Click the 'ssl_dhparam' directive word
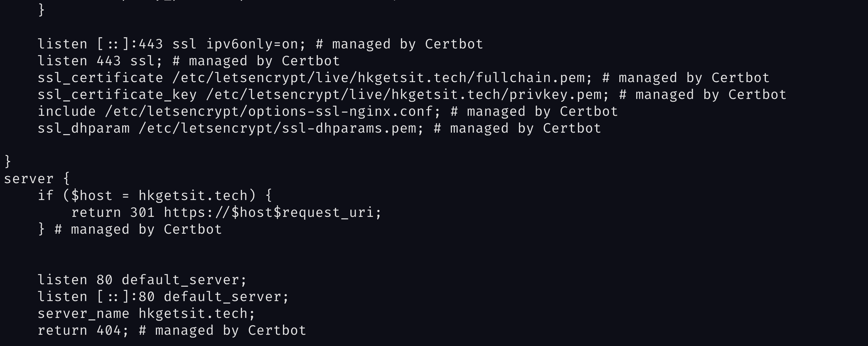The height and width of the screenshot is (346, 868). click(x=84, y=128)
